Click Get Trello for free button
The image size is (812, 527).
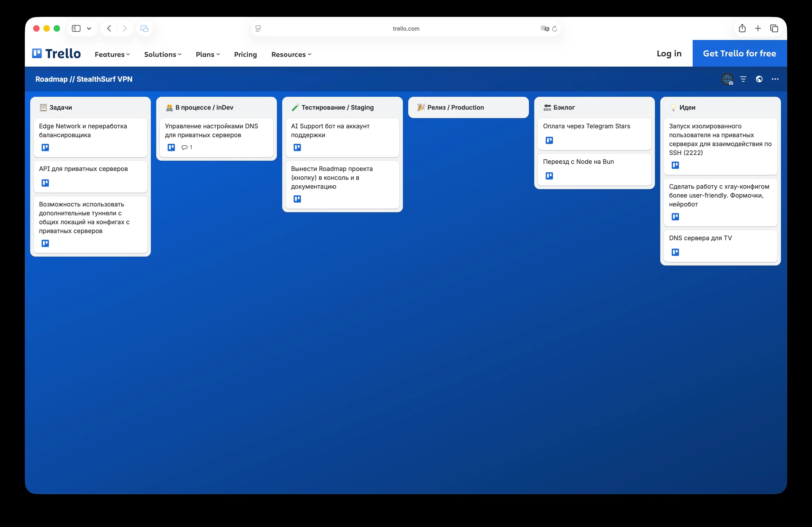[x=739, y=53]
